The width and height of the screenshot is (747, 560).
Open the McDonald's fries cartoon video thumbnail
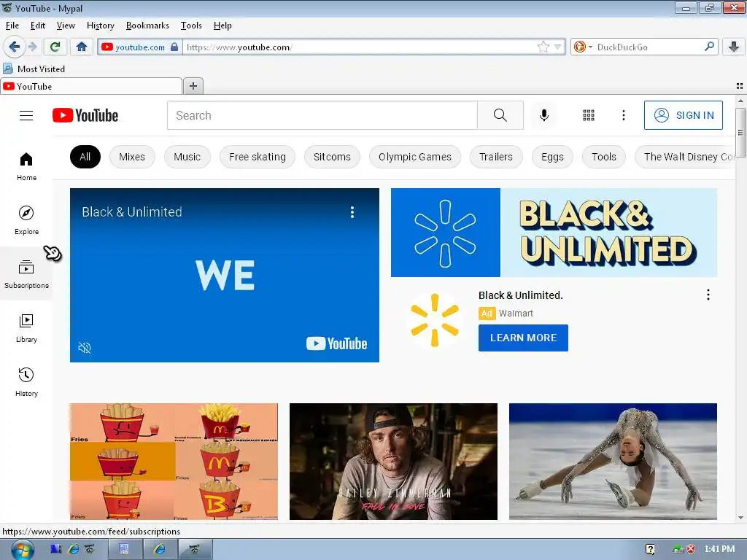click(x=174, y=462)
